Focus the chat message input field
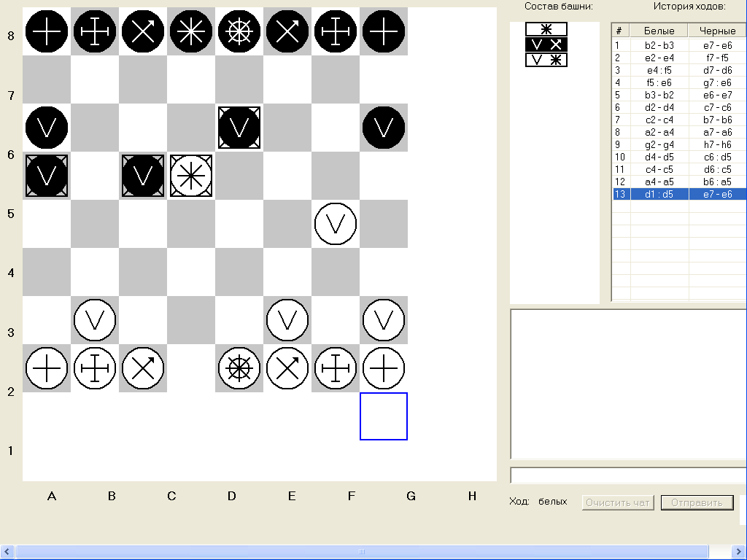The height and width of the screenshot is (560, 747). point(628,475)
